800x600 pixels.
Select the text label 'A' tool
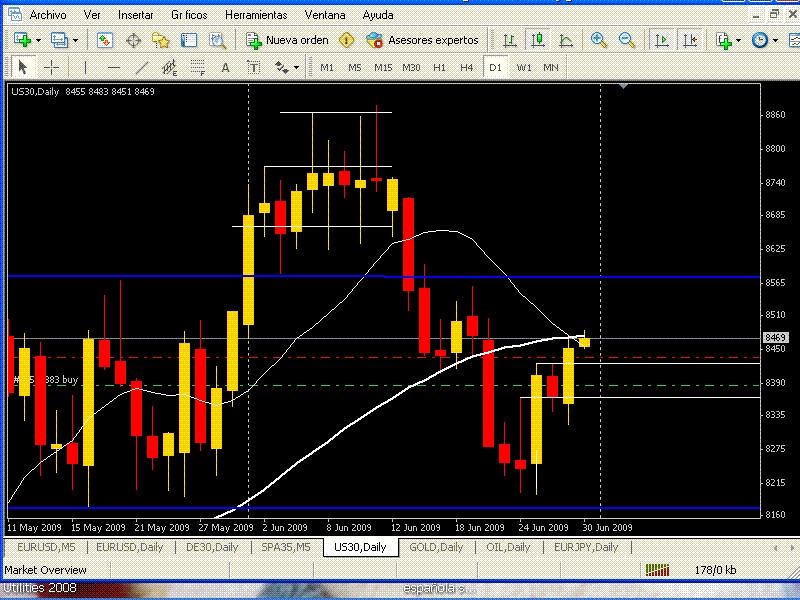click(225, 67)
